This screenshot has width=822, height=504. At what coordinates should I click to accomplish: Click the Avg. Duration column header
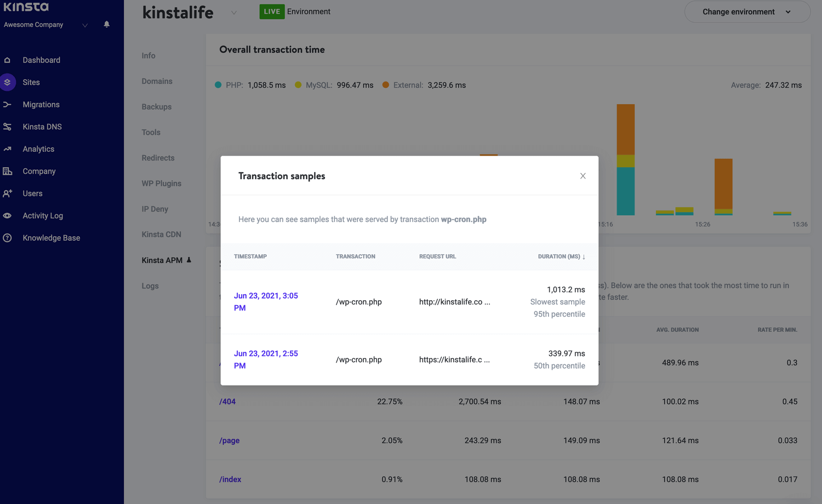pyautogui.click(x=677, y=330)
